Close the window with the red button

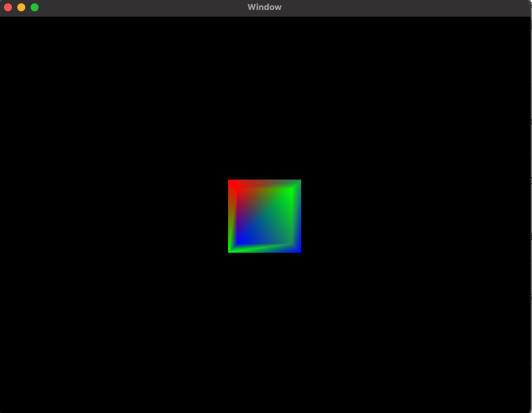tap(8, 7)
